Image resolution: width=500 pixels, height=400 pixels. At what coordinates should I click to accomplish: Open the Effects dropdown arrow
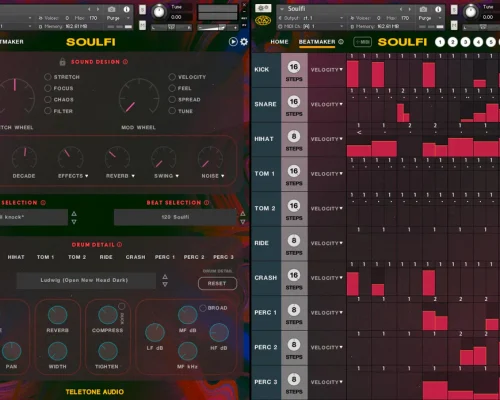click(87, 176)
